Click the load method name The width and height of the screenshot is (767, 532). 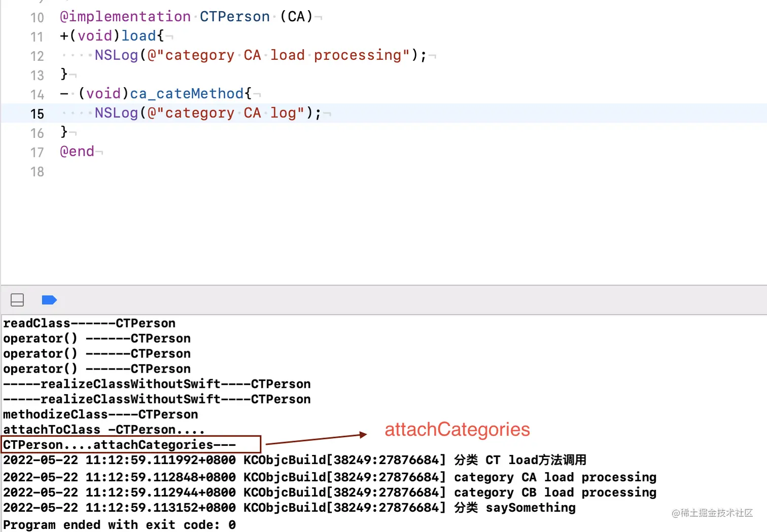pyautogui.click(x=138, y=36)
